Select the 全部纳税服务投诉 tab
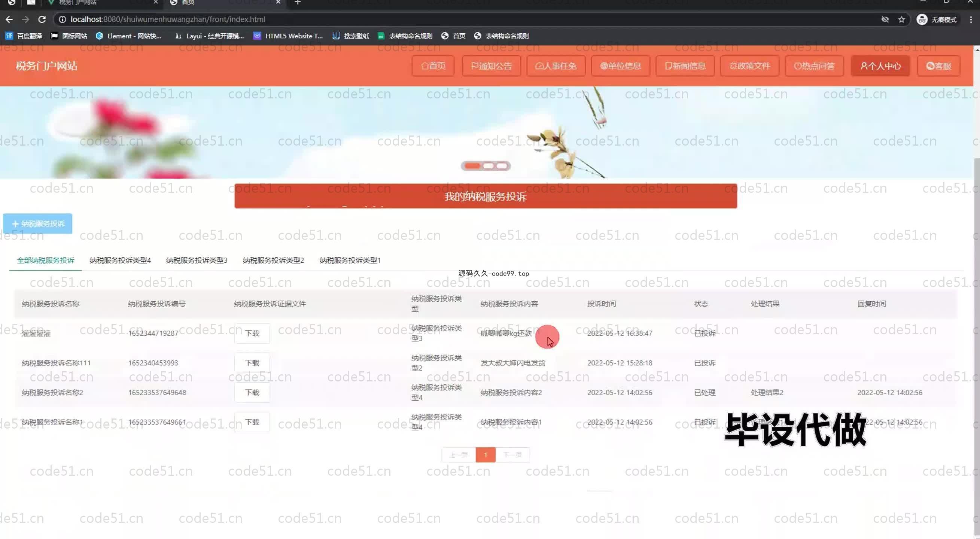 (x=45, y=260)
